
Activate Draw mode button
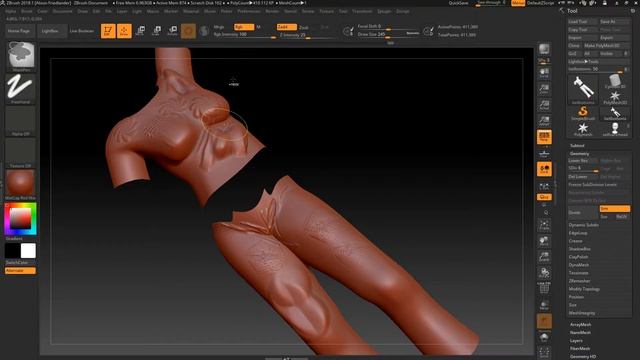124,31
